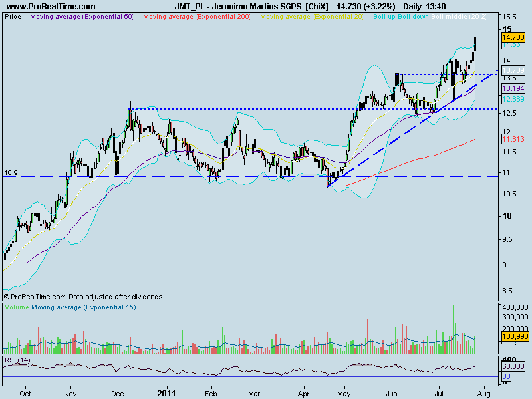Click the ProRealTime.com data adjusted copyright notice
532x399 pixels.
tap(83, 297)
